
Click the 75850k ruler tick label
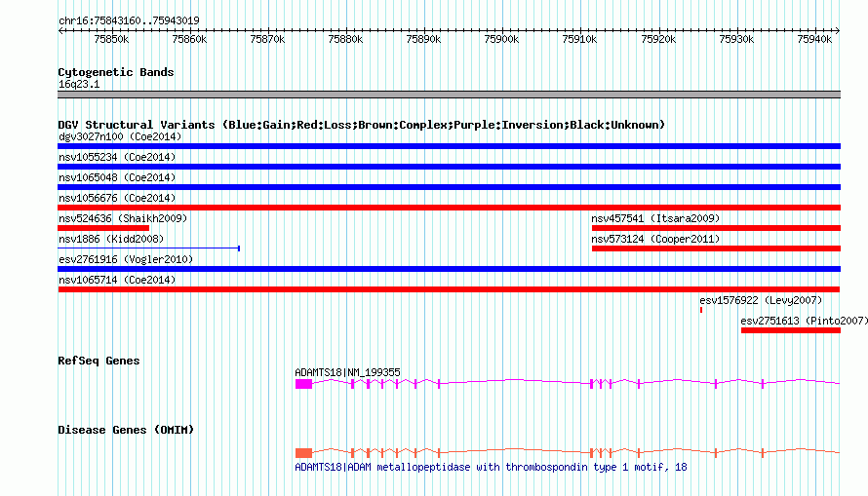tap(111, 39)
